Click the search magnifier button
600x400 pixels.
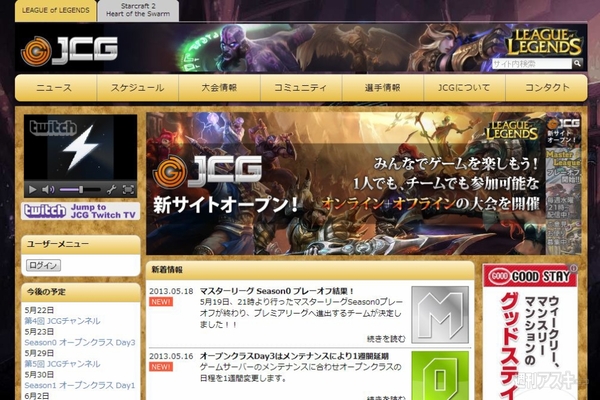coord(577,64)
